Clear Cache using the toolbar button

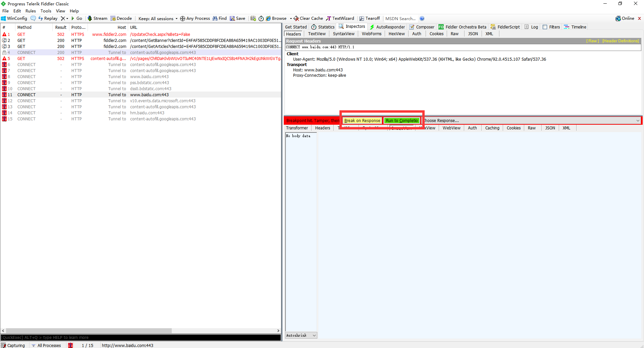tap(308, 18)
